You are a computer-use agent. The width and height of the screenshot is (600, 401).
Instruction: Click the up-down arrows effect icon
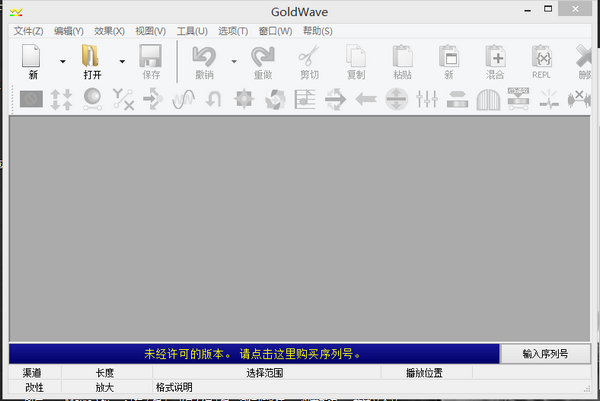click(61, 99)
